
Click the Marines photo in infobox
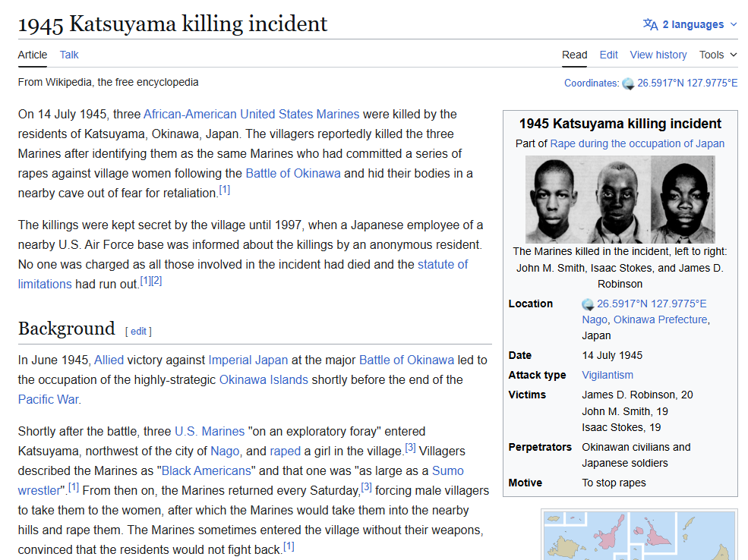coord(620,200)
